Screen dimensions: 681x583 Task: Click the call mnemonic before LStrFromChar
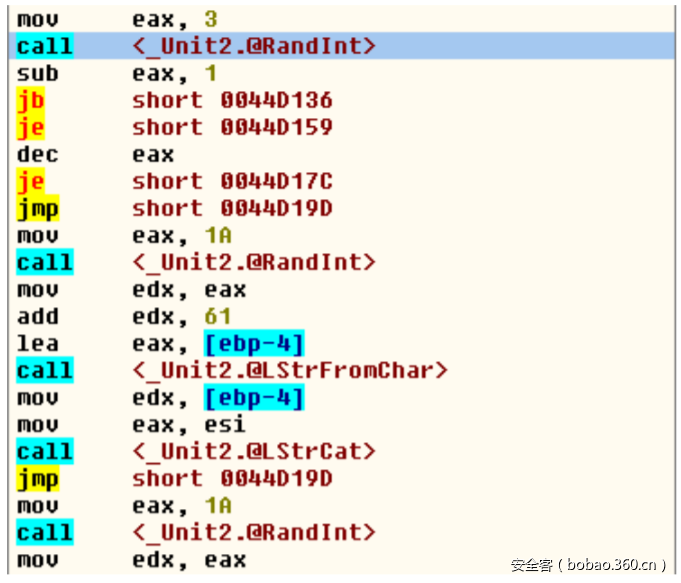point(45,370)
